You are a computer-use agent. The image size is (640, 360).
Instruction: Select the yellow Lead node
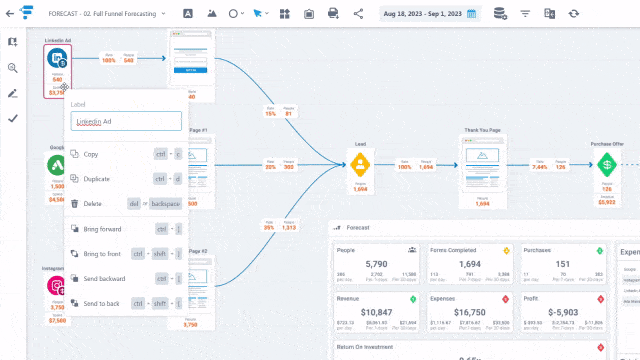(x=360, y=165)
